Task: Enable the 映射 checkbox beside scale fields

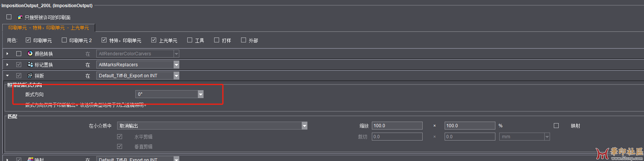Action: click(x=556, y=126)
